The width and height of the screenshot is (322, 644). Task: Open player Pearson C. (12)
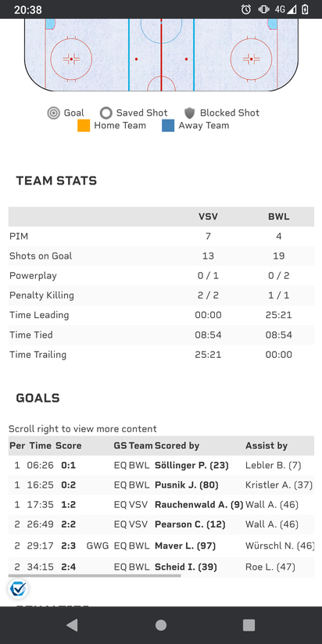[x=190, y=524]
